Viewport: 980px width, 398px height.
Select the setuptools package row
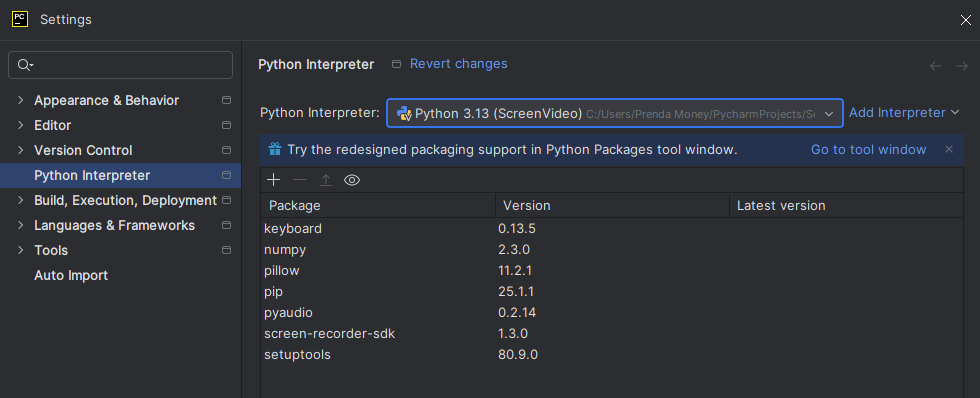612,355
